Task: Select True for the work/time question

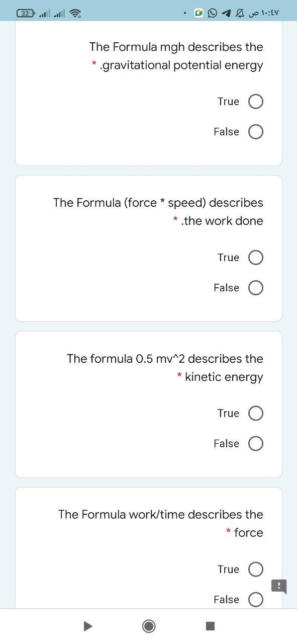Action: click(256, 569)
